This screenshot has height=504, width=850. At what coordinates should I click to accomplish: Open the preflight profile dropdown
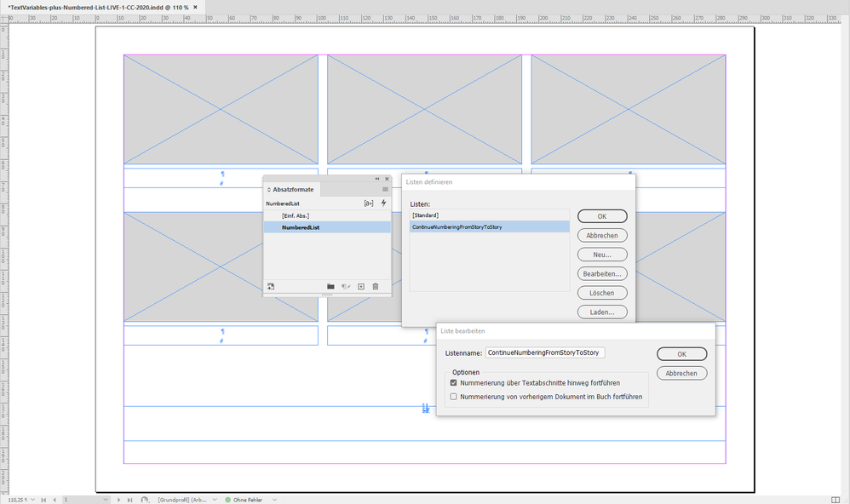215,500
